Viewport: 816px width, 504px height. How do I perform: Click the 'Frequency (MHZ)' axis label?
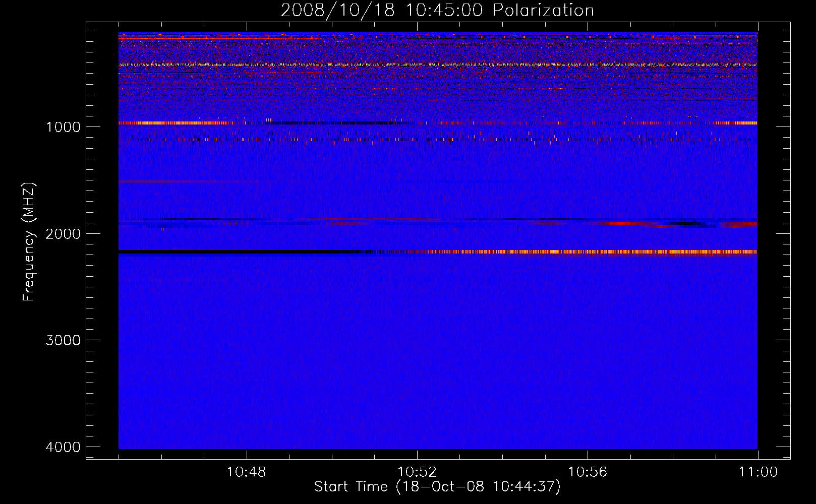29,242
